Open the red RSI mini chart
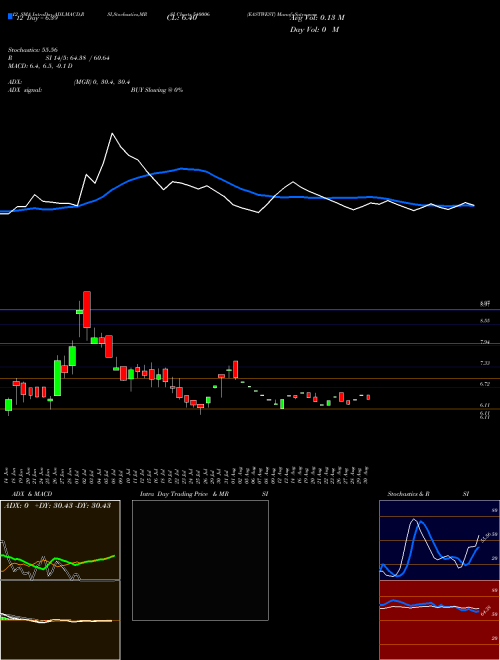 (x=439, y=620)
